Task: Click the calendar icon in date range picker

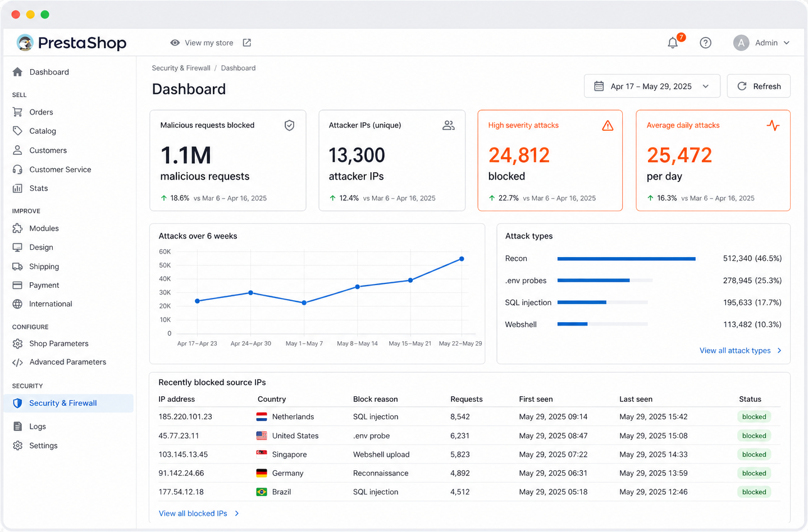Action: pyautogui.click(x=599, y=86)
